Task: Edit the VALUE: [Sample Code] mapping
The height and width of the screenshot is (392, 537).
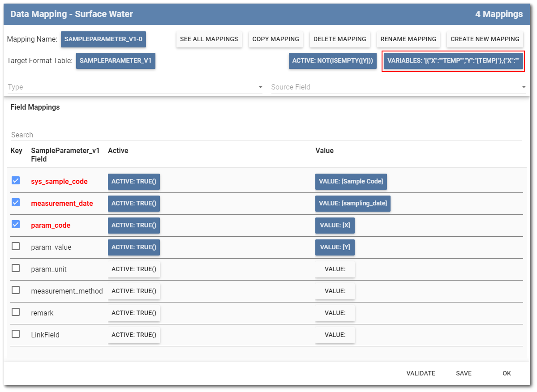Action: click(351, 182)
